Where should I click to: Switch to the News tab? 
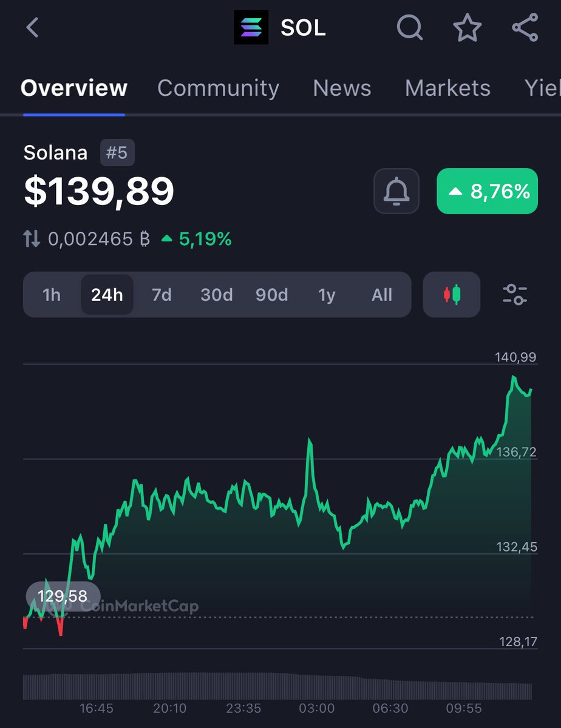pyautogui.click(x=342, y=89)
